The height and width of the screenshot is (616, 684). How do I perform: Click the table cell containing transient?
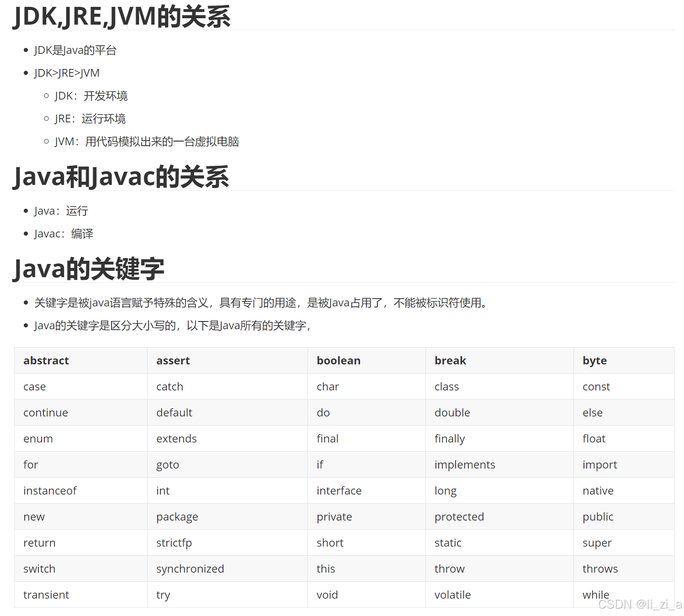[x=46, y=595]
